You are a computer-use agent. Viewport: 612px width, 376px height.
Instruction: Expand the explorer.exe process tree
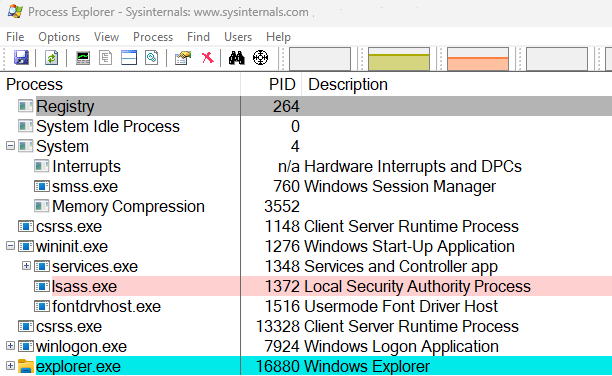[11, 366]
